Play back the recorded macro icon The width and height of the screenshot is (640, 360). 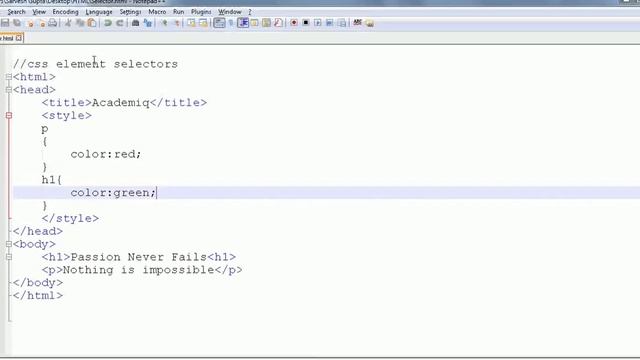point(318,23)
